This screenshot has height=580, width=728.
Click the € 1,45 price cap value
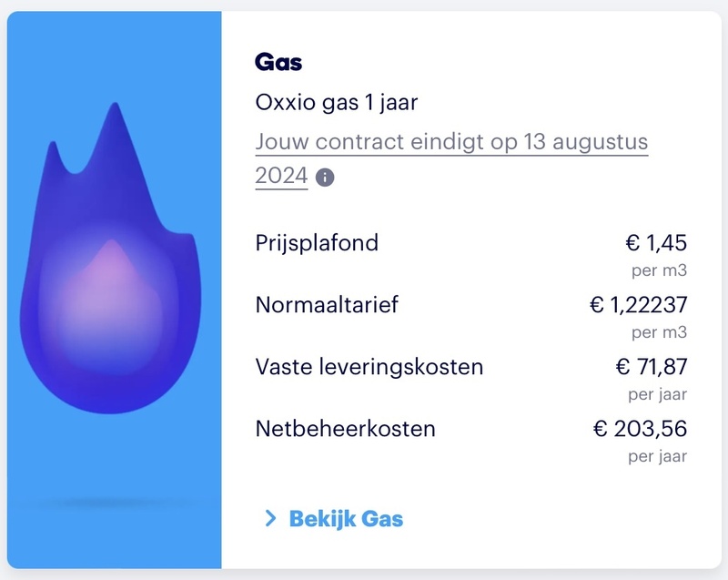pos(655,243)
